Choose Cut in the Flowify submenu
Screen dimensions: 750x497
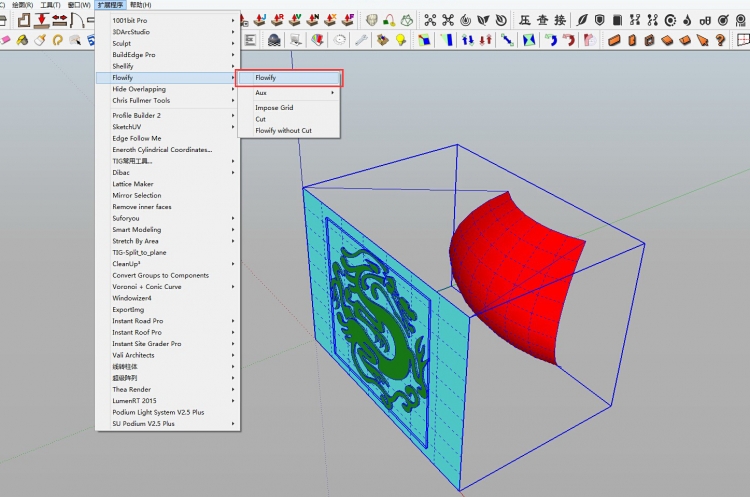tap(289, 119)
